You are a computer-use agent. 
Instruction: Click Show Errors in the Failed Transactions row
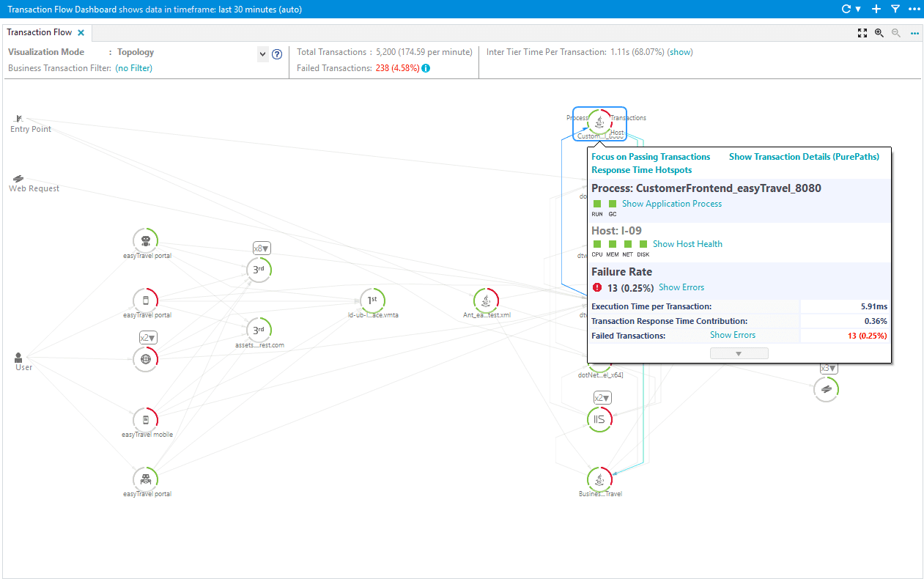click(x=733, y=335)
